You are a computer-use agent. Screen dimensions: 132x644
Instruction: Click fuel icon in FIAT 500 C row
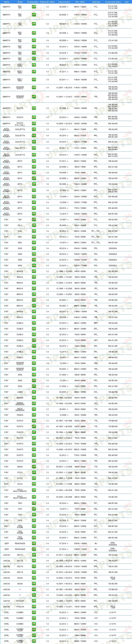(x=34, y=225)
